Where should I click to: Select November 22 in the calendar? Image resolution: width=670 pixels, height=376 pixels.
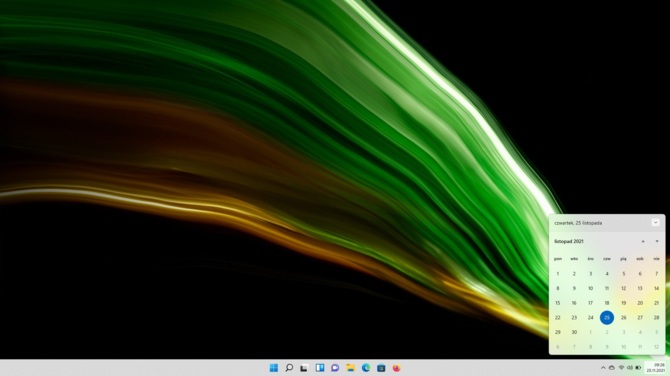click(x=558, y=317)
